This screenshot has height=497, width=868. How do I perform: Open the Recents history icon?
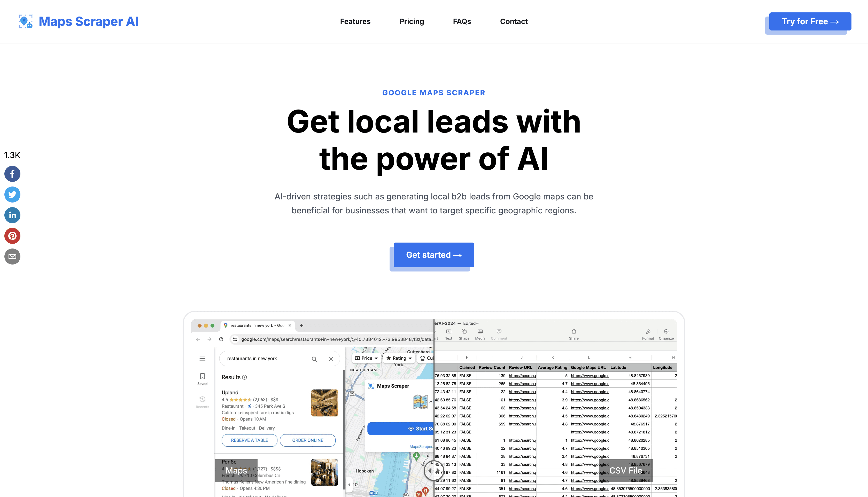point(203,402)
